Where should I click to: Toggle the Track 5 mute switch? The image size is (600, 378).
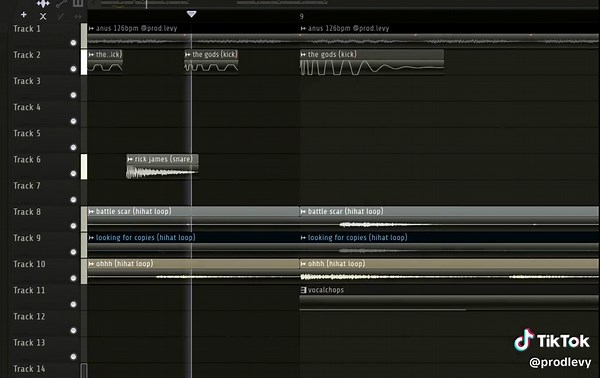tap(73, 147)
